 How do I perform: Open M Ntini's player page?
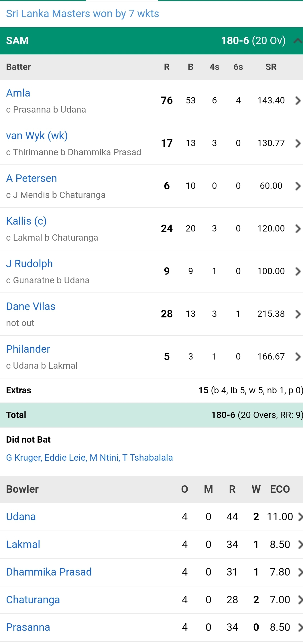[104, 458]
